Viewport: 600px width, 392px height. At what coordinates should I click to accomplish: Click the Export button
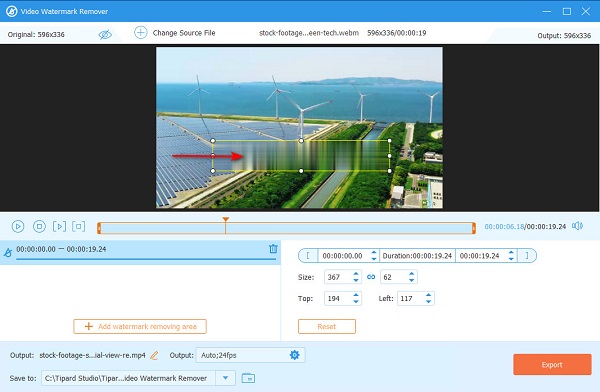pyautogui.click(x=552, y=364)
